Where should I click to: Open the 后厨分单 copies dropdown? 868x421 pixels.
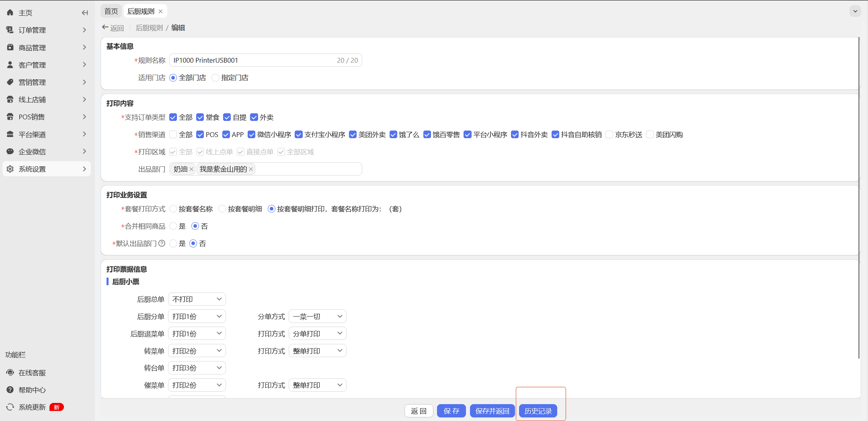click(x=197, y=316)
